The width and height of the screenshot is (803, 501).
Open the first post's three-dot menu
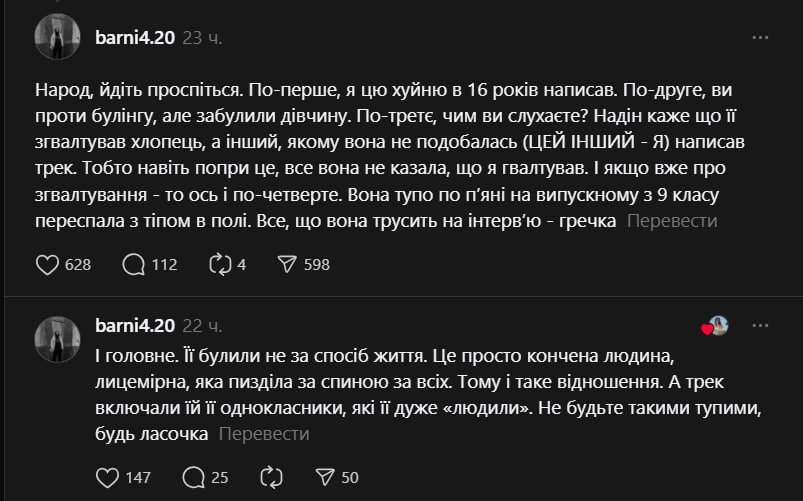coord(761,37)
